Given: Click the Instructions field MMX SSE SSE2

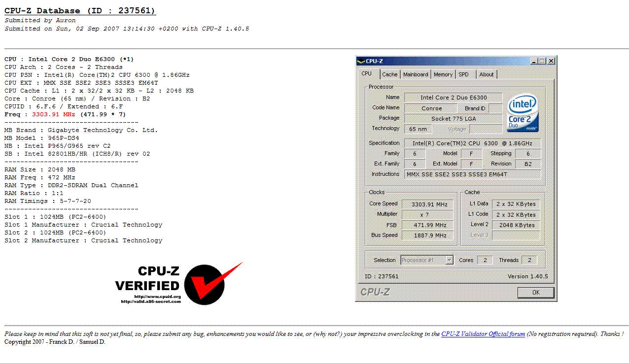Looking at the screenshot, I should point(472,174).
